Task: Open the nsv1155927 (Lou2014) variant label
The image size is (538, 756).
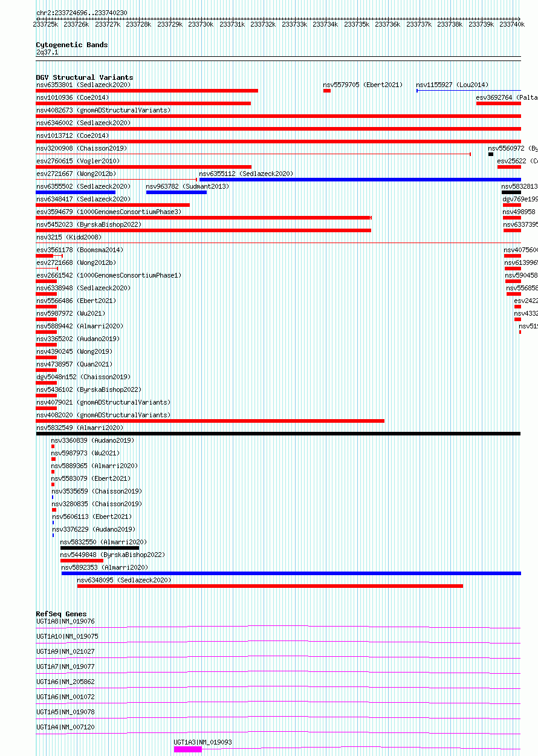Action: coord(452,85)
